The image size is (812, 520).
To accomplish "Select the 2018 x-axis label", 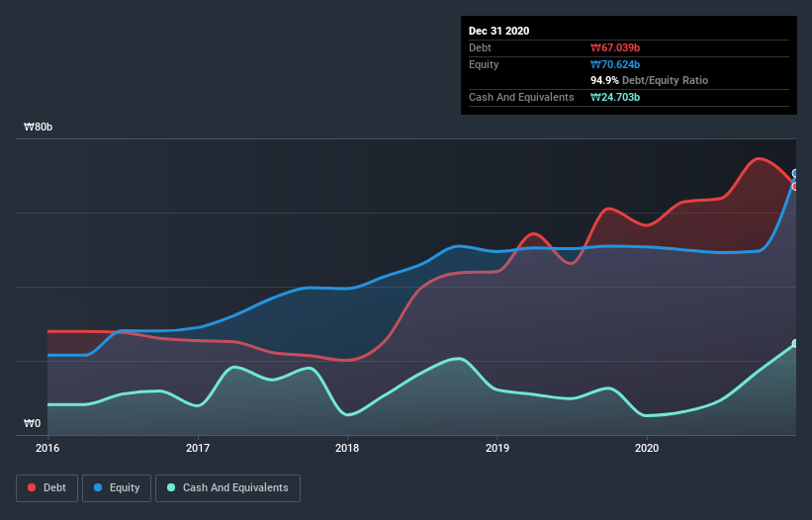I will [347, 448].
